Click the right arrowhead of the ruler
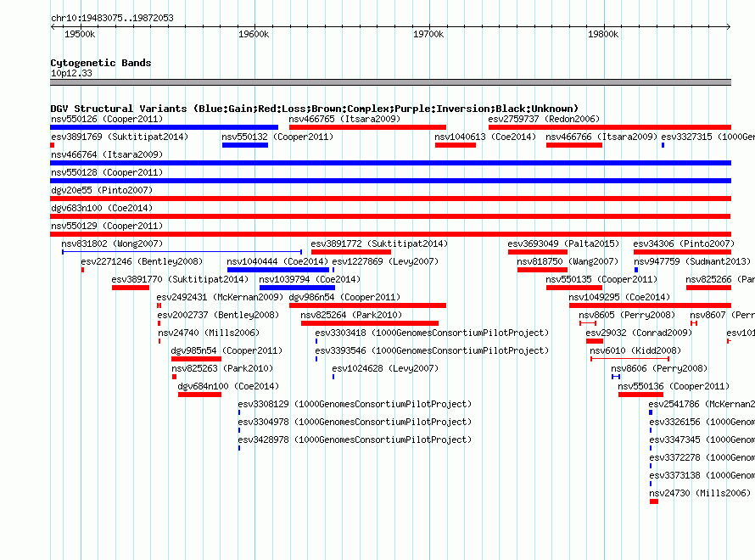The height and width of the screenshot is (560, 755). pyautogui.click(x=729, y=26)
